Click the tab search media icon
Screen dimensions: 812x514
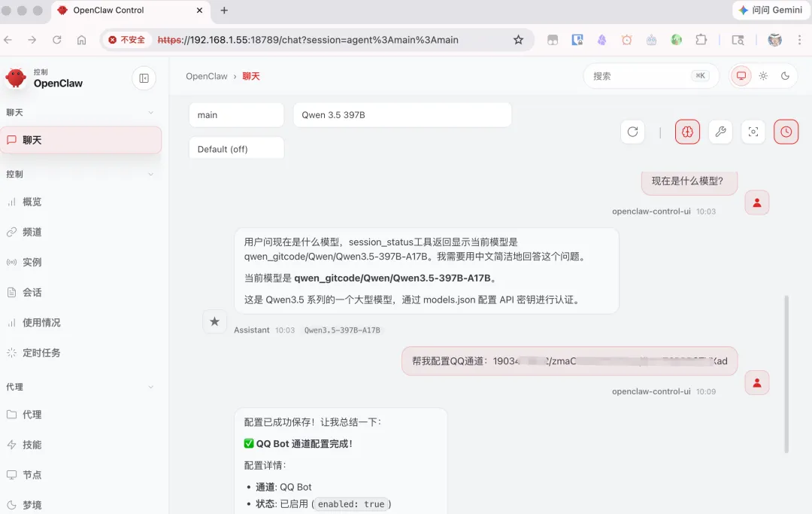(738, 40)
